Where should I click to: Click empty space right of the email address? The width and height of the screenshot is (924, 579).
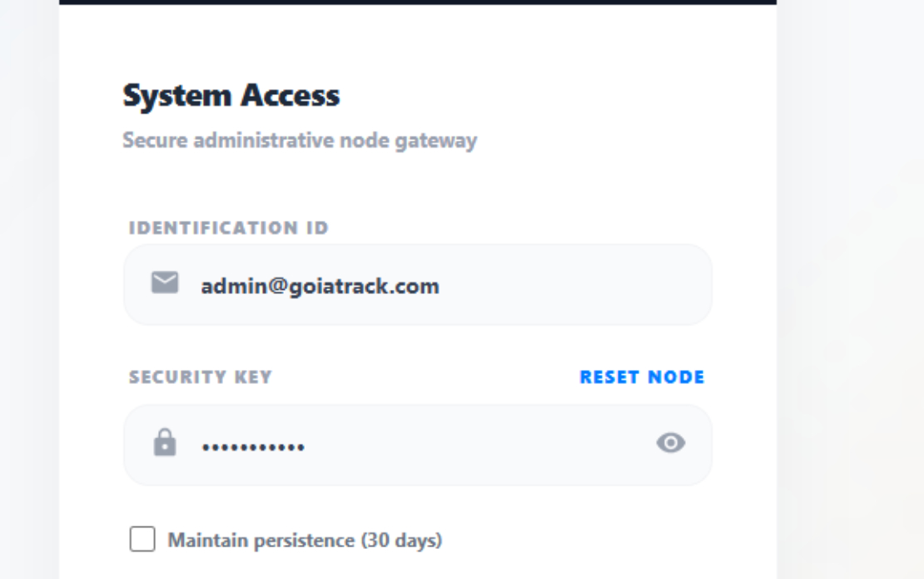point(566,286)
